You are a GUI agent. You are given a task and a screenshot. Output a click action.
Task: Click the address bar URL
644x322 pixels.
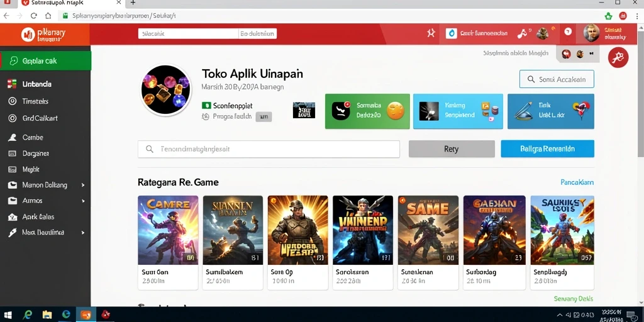(124, 16)
